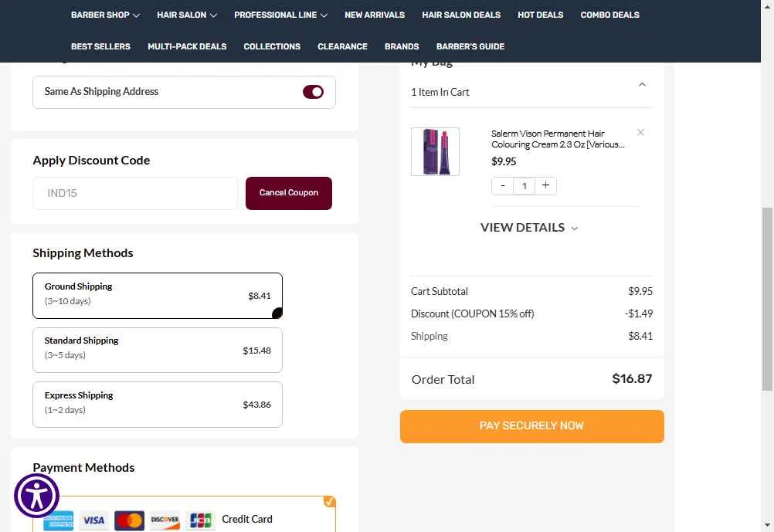Click the Visa card icon

tap(93, 520)
